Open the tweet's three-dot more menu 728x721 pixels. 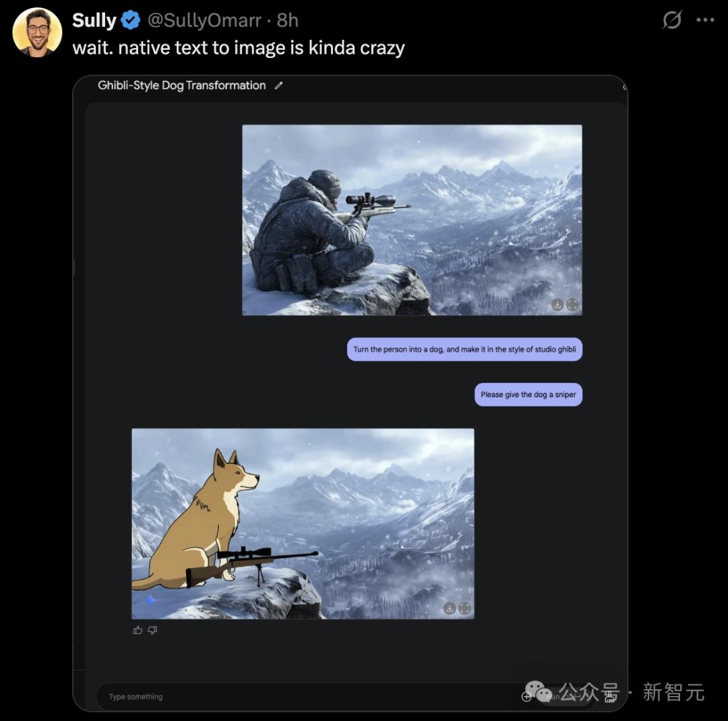tap(705, 20)
